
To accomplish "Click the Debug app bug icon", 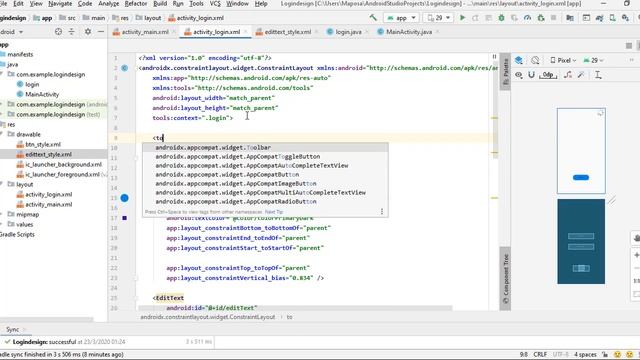I will [x=501, y=18].
